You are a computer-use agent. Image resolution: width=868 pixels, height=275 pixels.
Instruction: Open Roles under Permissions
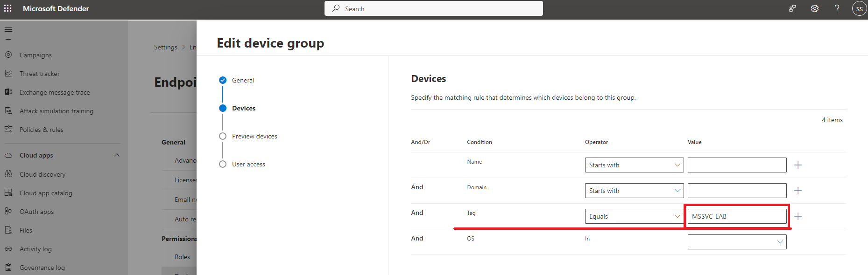[182, 257]
